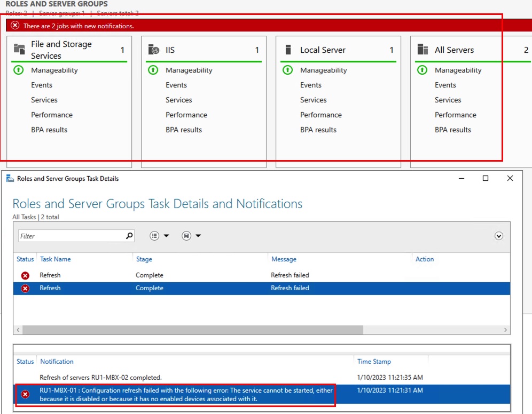This screenshot has width=532, height=414.
Task: Open Performance under File and Storage Services
Action: tap(52, 115)
